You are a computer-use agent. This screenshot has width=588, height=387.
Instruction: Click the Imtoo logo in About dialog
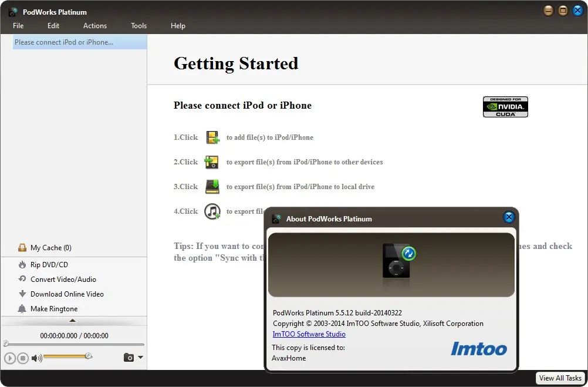pyautogui.click(x=479, y=349)
